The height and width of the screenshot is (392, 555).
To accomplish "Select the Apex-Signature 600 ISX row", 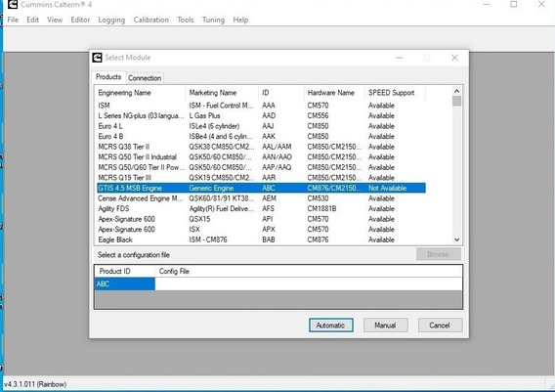I will pyautogui.click(x=261, y=229).
